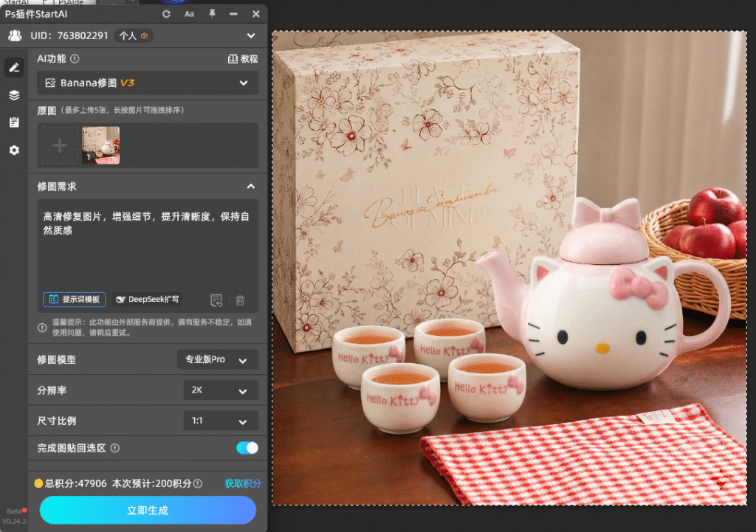The image size is (756, 532).
Task: Collapse the 修图需求 section
Action: click(x=251, y=187)
